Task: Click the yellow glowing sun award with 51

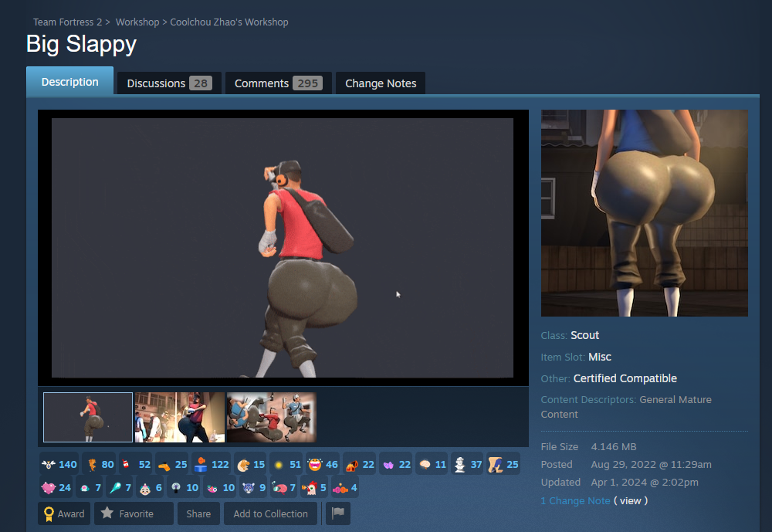Action: tap(286, 464)
